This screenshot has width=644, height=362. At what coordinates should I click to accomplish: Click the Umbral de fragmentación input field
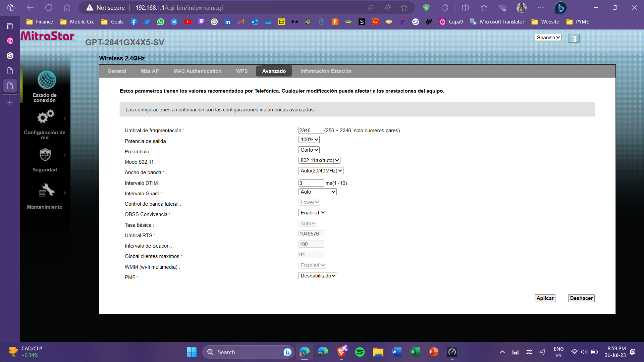click(311, 131)
